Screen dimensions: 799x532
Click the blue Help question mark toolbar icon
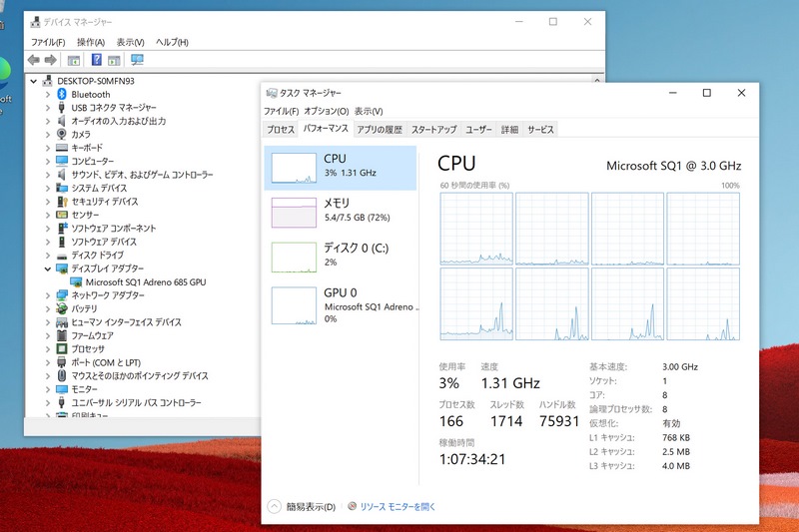coord(96,60)
